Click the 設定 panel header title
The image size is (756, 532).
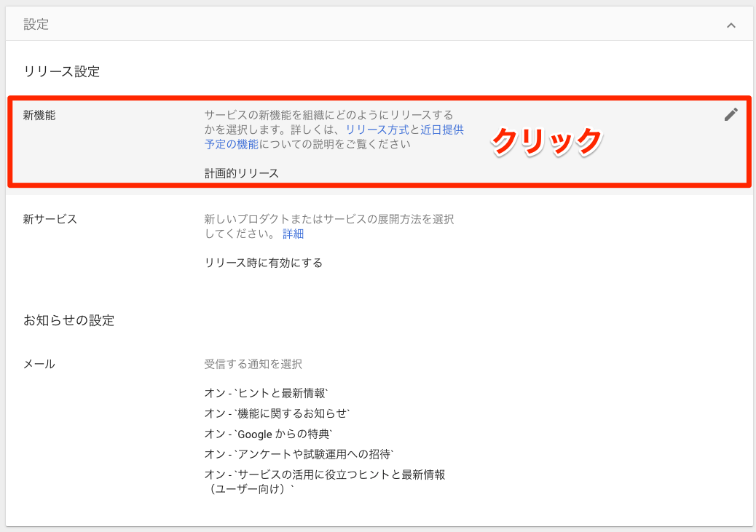(36, 25)
